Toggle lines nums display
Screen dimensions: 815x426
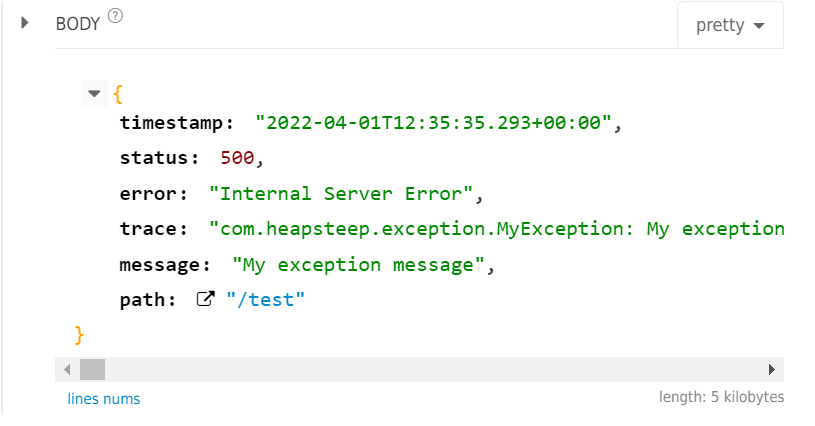(x=103, y=398)
